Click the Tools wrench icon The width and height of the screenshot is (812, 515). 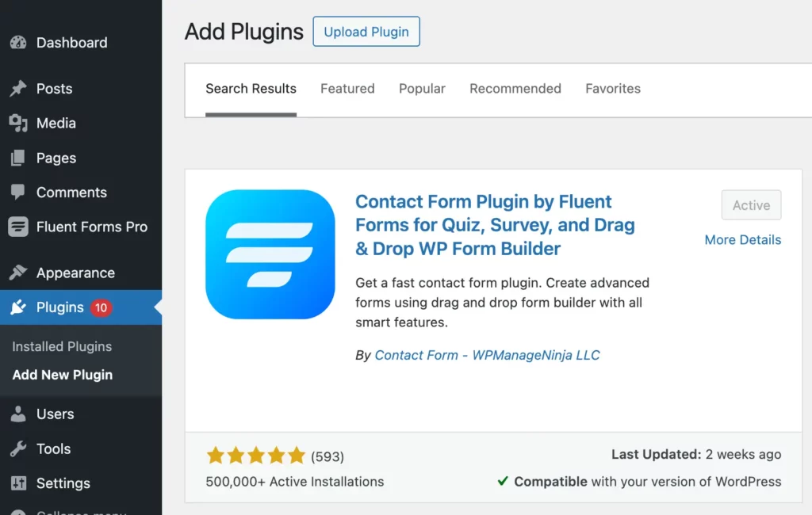coord(18,448)
